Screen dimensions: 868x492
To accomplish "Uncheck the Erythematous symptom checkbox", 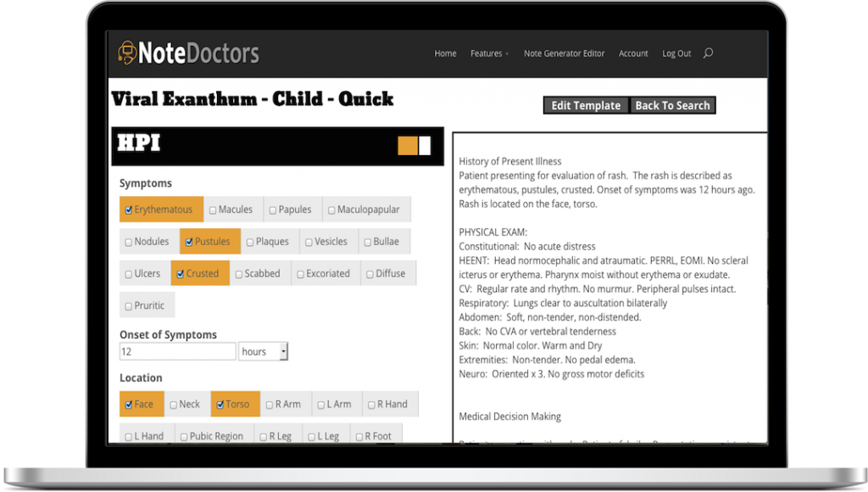I will tap(129, 210).
